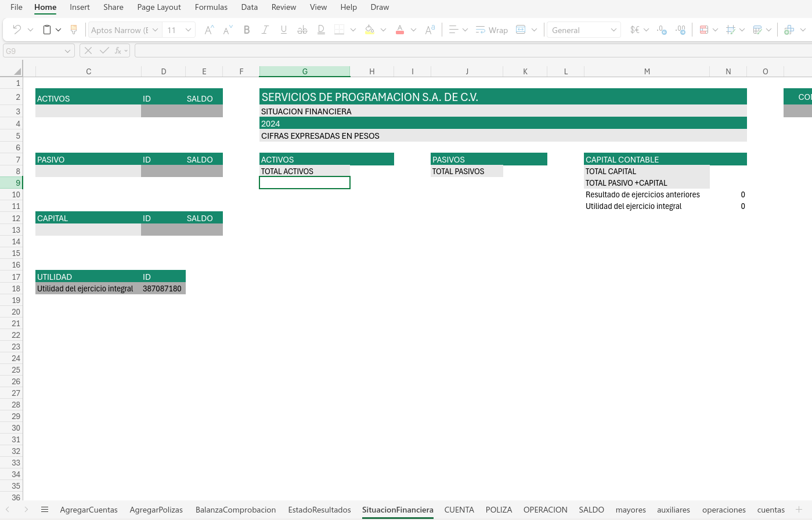Switch to the Page Layout tab
The image size is (812, 523).
[x=159, y=7]
